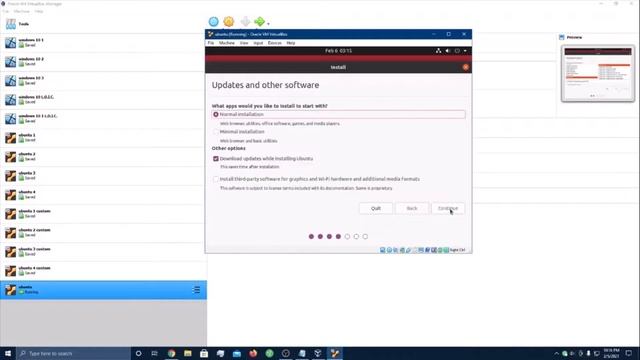This screenshot has height=360, width=640.
Task: Enable 'Install third-party software' checkbox
Action: (216, 179)
